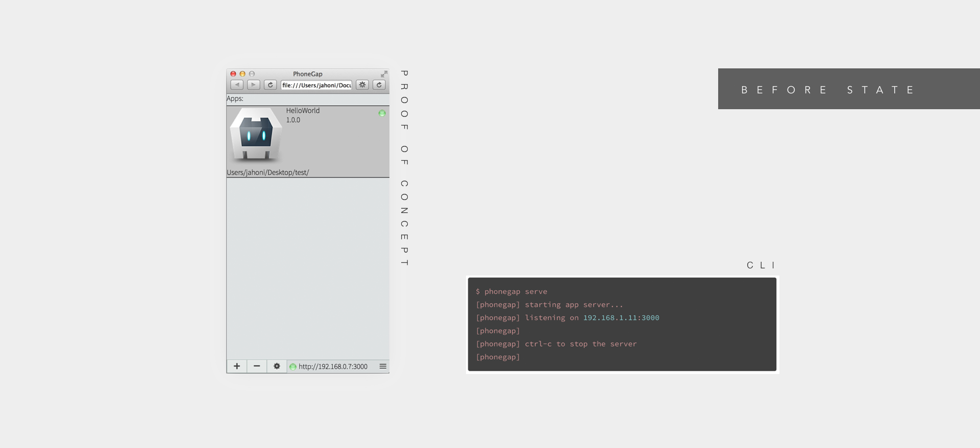
Task: Click the '$ phonegap serve' command line
Action: (511, 291)
